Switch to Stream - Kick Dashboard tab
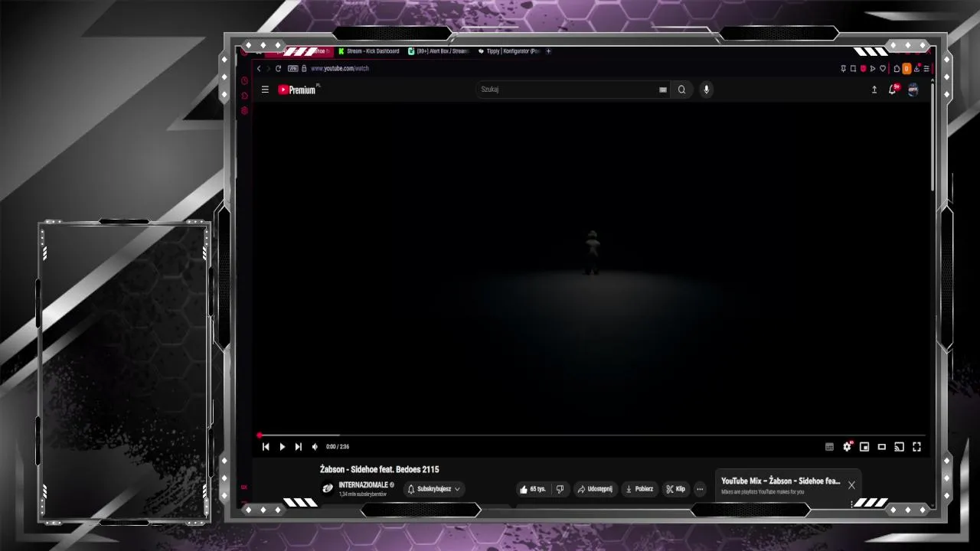 click(x=368, y=51)
